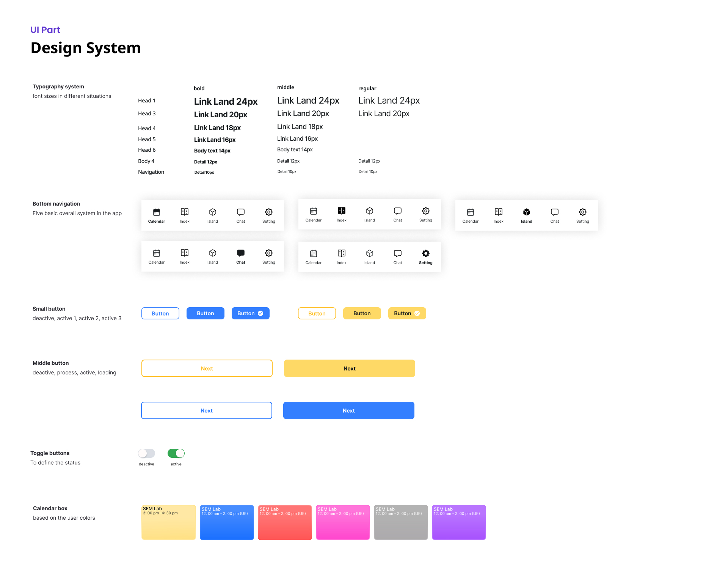Enable the deactive gray toggle switch
The image size is (728, 583).
[146, 453]
